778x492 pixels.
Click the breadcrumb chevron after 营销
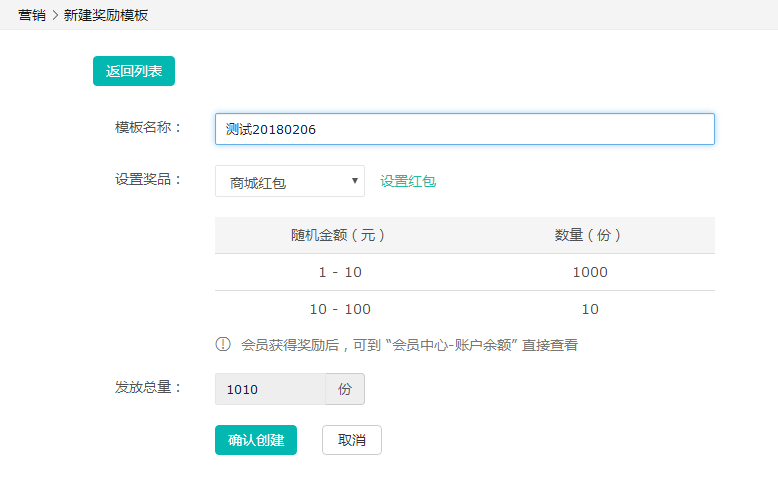coord(55,15)
